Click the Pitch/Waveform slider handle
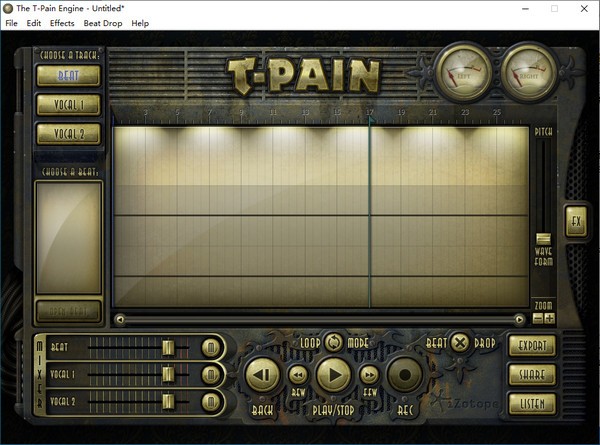Screen dimensions: 600x445 pyautogui.click(x=543, y=238)
